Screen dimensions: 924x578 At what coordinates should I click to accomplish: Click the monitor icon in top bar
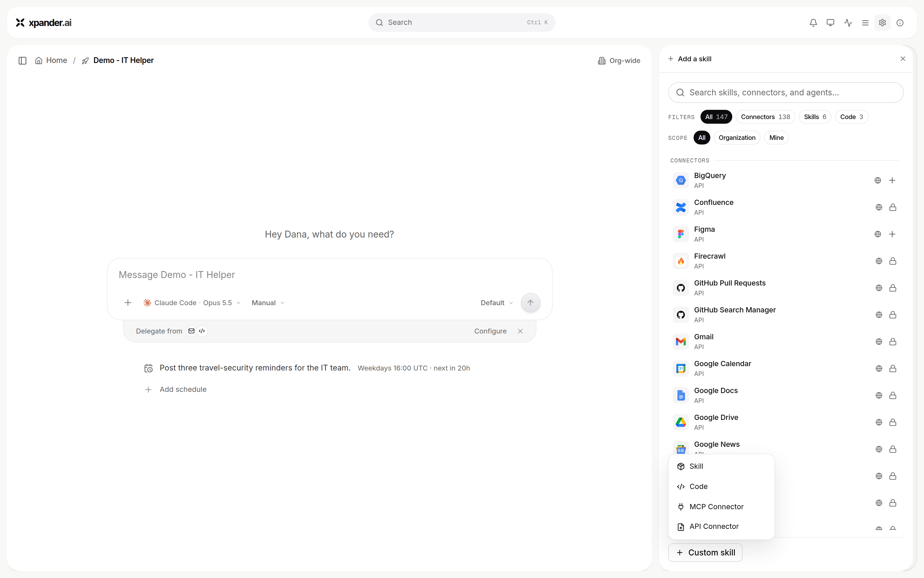pyautogui.click(x=830, y=23)
